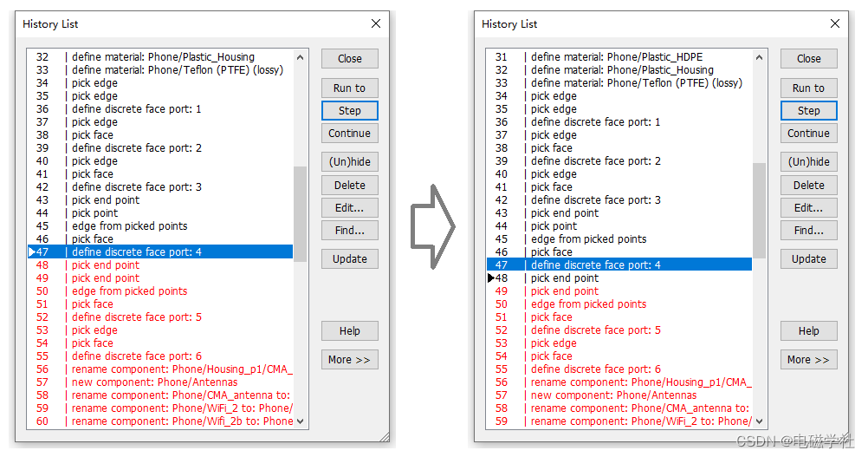Click Step button in left History List
This screenshot has height=457, width=868.
(x=349, y=111)
